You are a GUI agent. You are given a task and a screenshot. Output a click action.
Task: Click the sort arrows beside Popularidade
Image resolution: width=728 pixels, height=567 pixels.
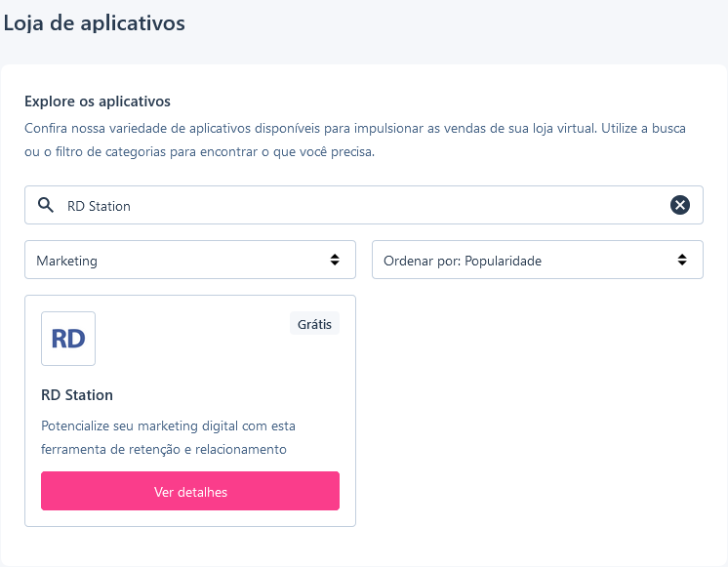click(x=682, y=260)
